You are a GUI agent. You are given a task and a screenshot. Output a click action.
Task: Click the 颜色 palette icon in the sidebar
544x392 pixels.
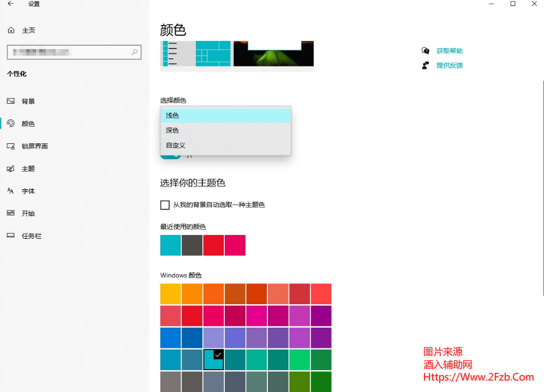click(11, 123)
